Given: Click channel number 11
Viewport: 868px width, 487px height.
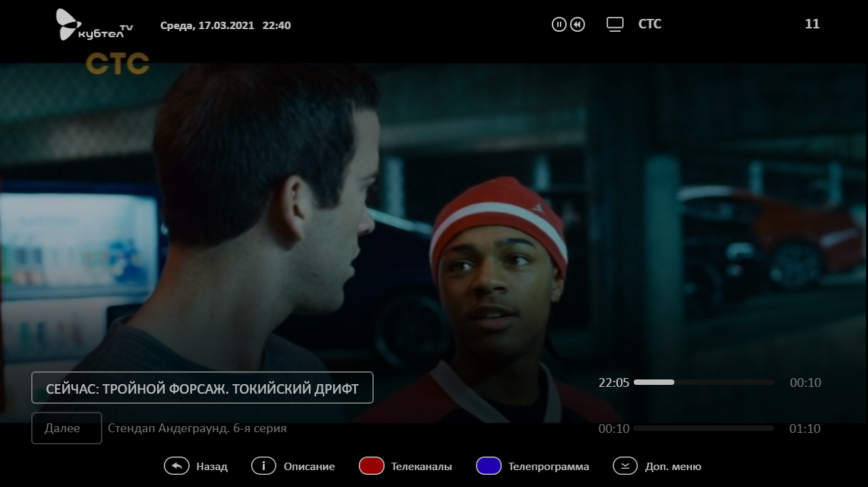Looking at the screenshot, I should tap(812, 24).
